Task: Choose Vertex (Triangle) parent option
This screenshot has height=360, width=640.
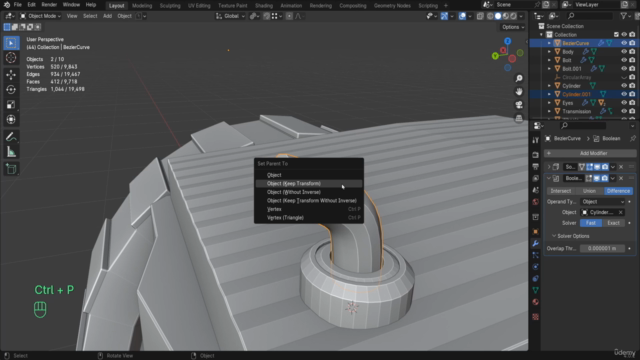Action: tap(309, 218)
